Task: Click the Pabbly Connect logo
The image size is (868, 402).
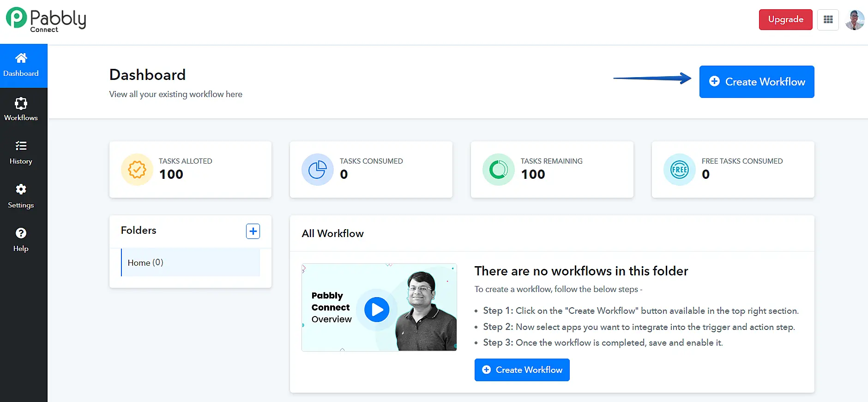Action: [46, 20]
